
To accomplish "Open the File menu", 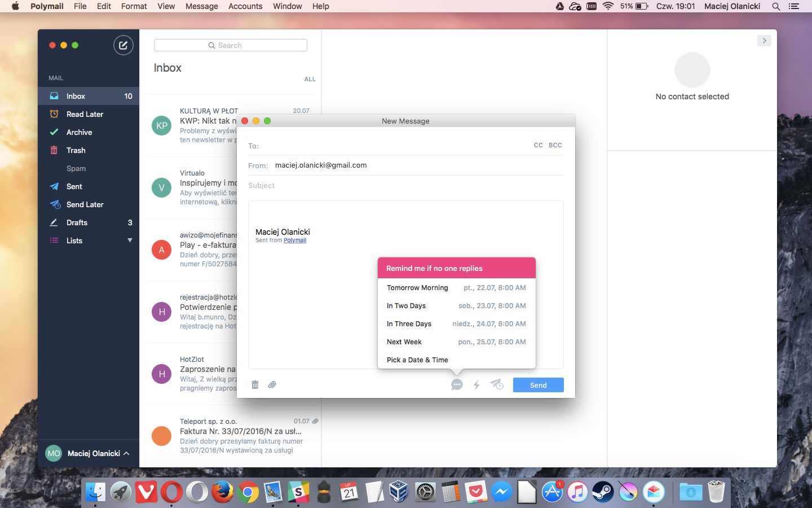I will pyautogui.click(x=80, y=6).
